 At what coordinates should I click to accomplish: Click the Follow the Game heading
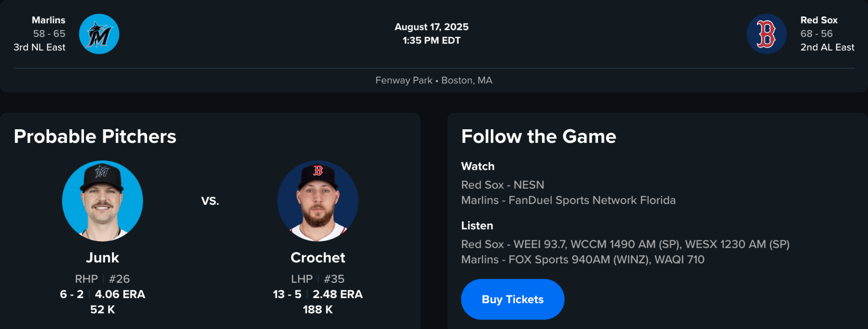(539, 137)
